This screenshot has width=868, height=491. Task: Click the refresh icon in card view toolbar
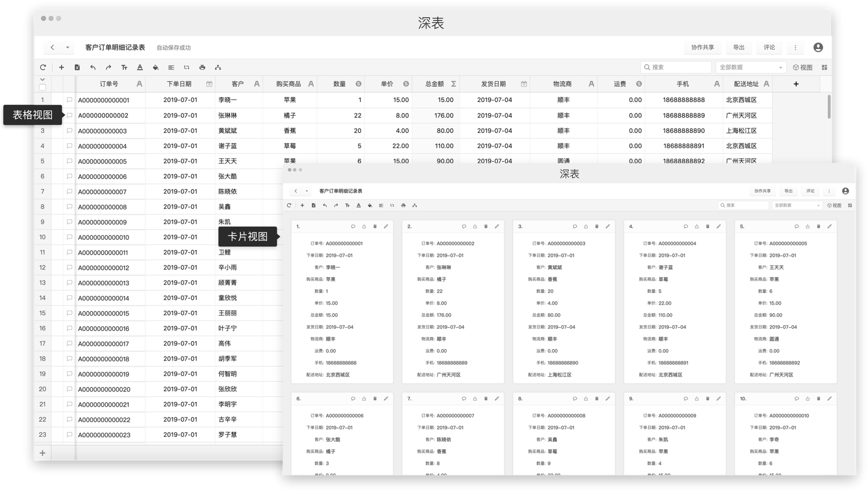289,206
